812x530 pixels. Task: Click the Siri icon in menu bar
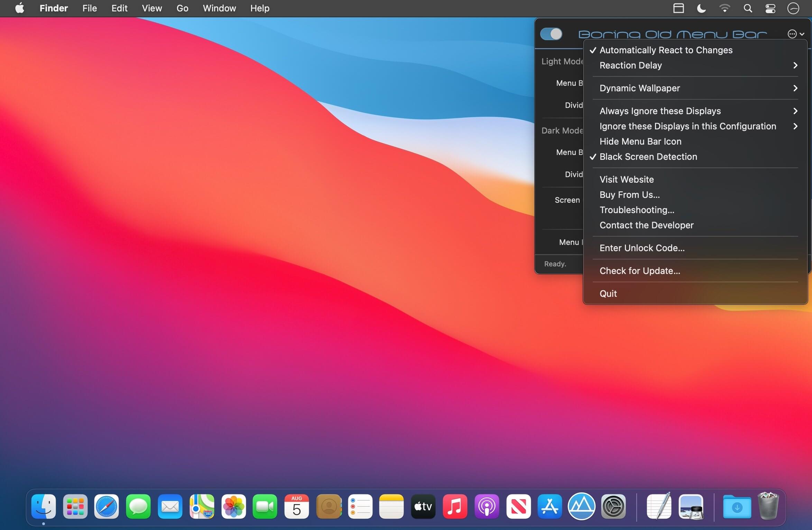(793, 8)
